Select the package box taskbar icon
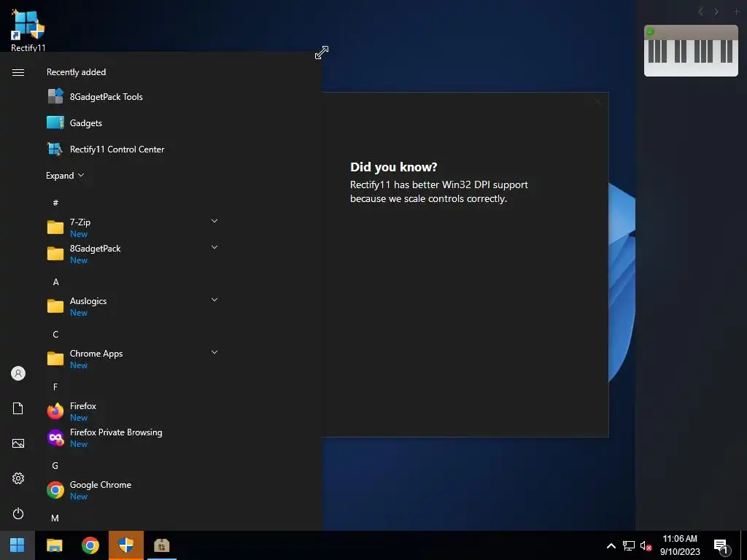 [x=161, y=545]
